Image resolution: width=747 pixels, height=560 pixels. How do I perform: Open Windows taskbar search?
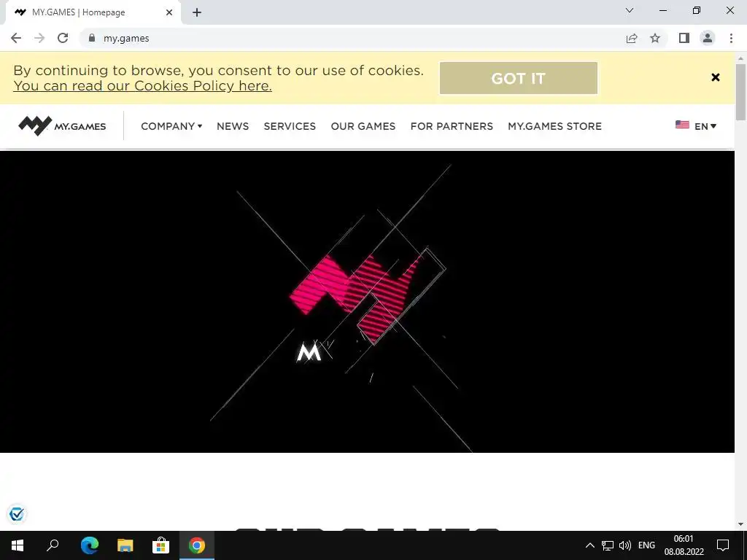click(x=53, y=545)
